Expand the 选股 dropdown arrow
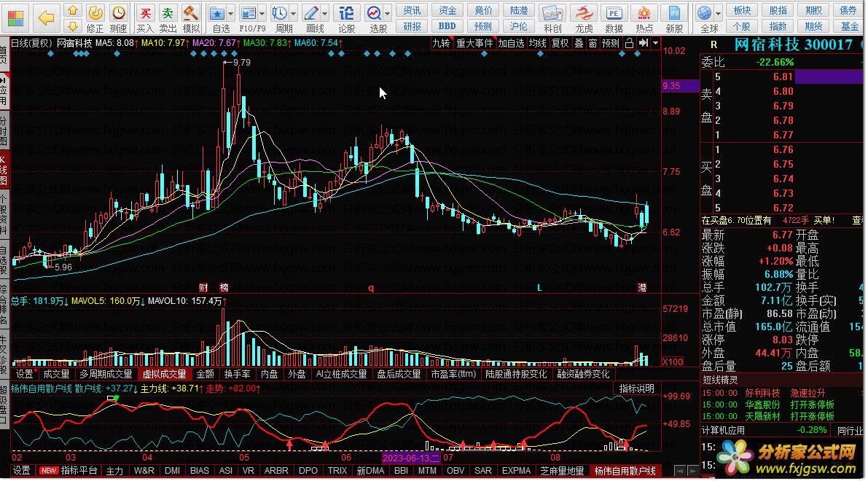Screen dimensions: 868x481 388,13
